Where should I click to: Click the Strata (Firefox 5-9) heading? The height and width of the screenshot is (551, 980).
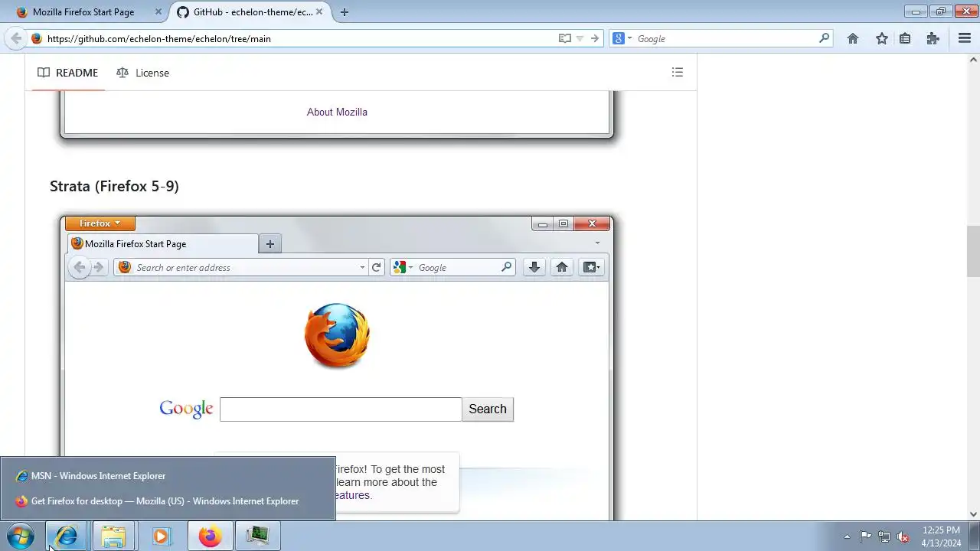coord(114,186)
